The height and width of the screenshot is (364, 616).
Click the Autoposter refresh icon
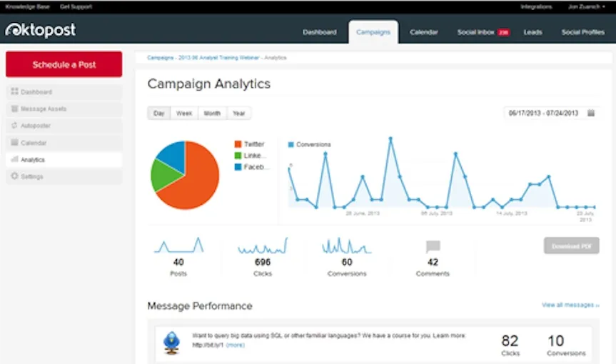(x=14, y=126)
